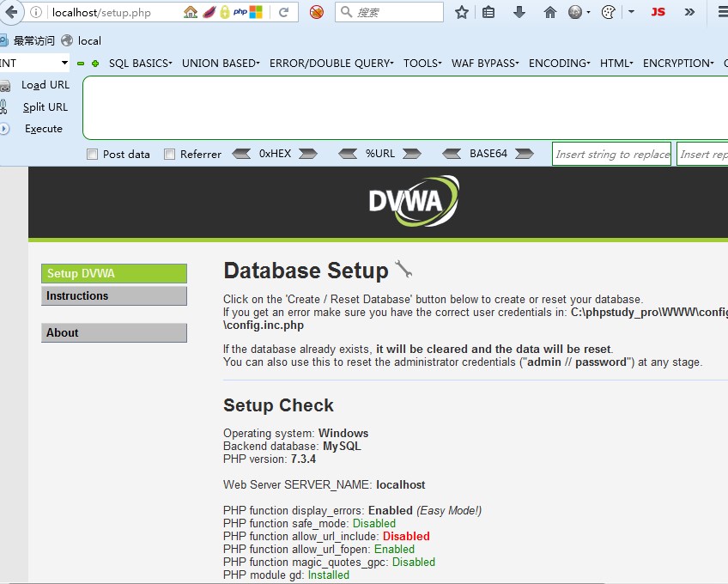Click the BASE64 label
Viewport: 728px width, 584px height.
pos(488,154)
